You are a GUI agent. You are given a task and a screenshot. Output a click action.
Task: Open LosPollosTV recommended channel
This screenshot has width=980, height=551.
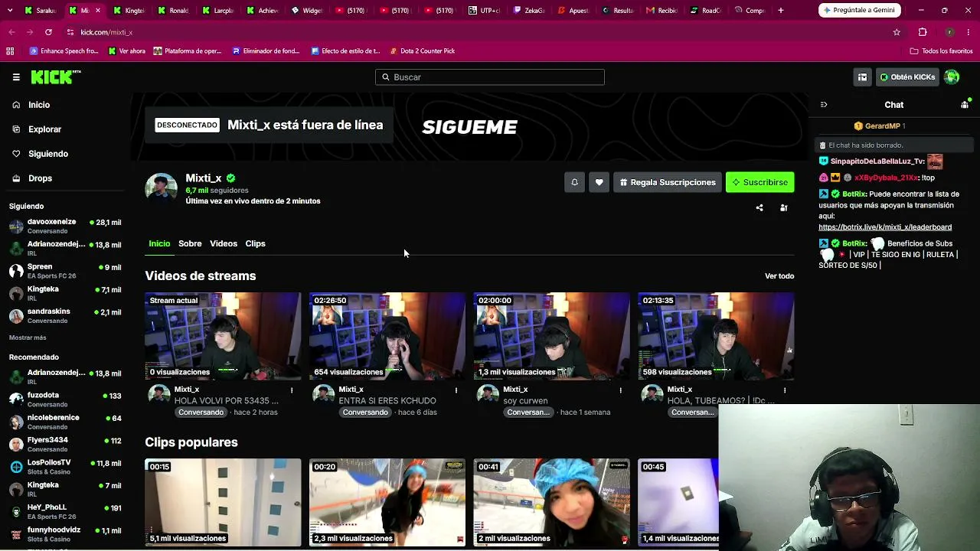coord(65,467)
